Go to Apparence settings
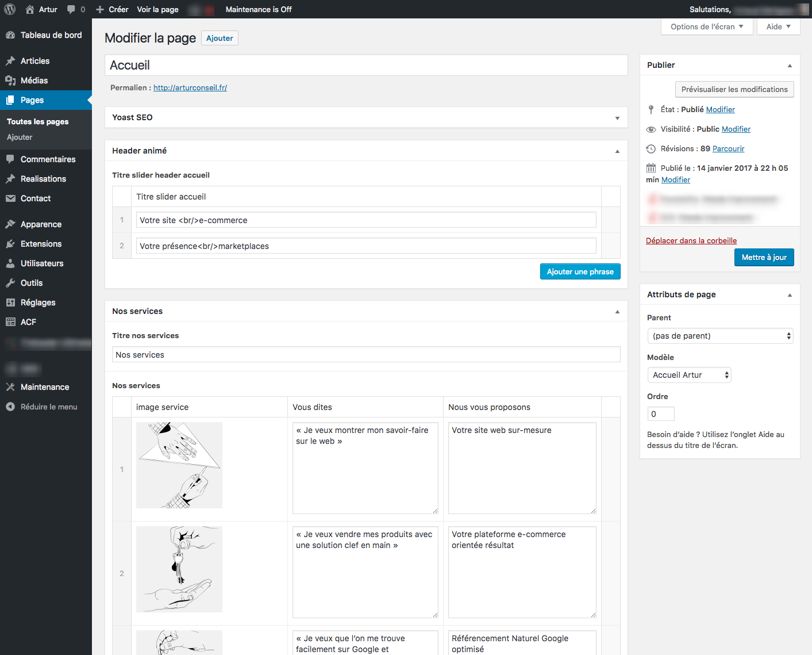812x655 pixels. tap(41, 224)
